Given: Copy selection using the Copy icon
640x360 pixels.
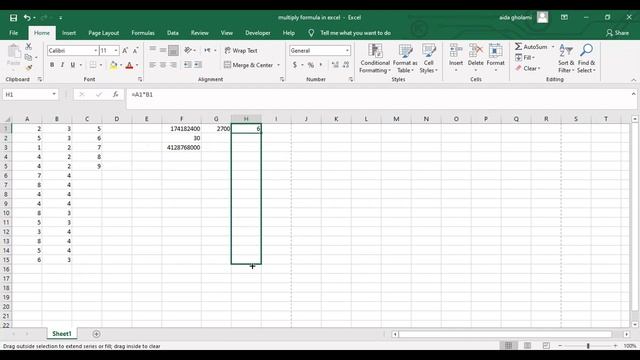Looking at the screenshot, I should point(28,57).
